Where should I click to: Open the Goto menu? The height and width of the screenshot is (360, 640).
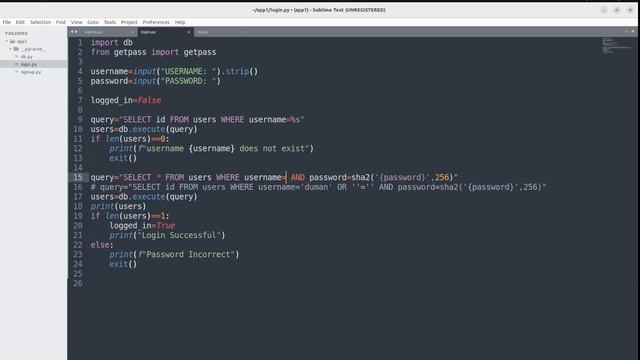click(93, 22)
